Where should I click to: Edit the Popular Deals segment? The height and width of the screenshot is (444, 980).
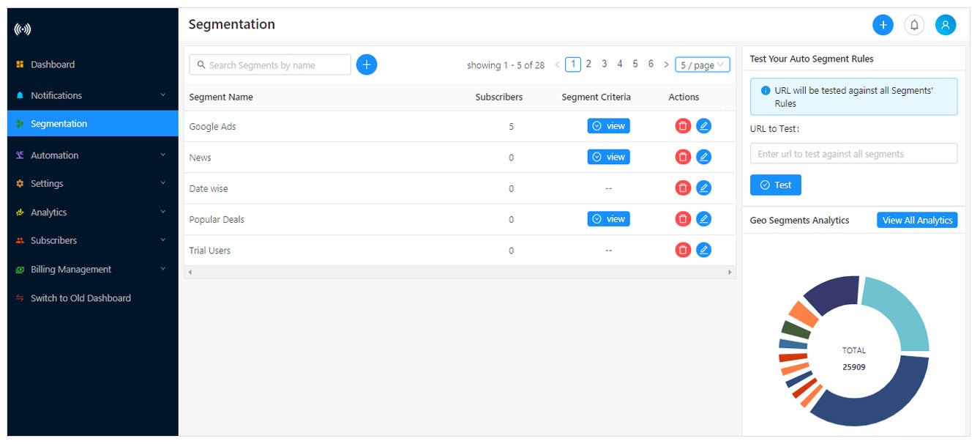click(703, 219)
